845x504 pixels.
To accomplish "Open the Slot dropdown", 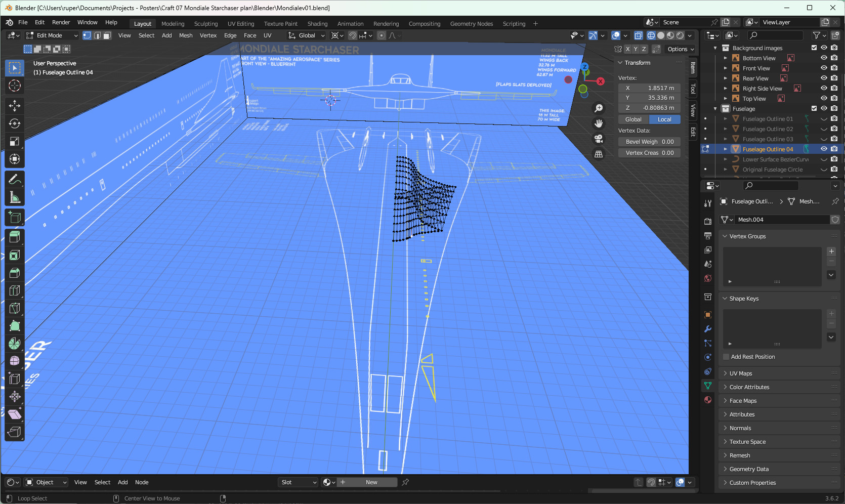I will [298, 482].
